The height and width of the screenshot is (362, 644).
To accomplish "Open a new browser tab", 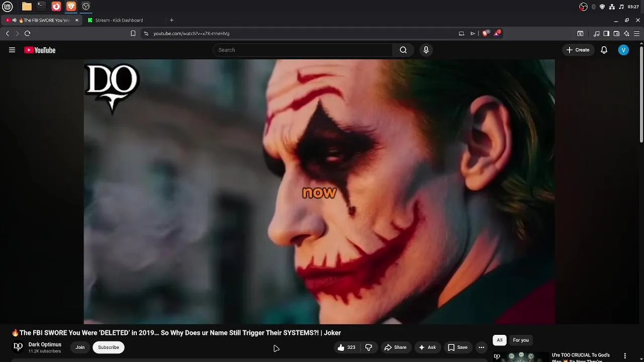I will coord(172,20).
